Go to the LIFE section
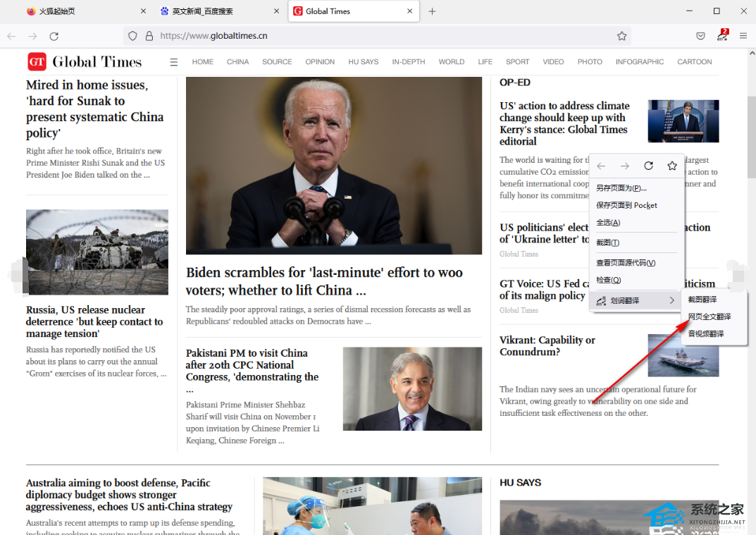The width and height of the screenshot is (756, 535). point(485,62)
